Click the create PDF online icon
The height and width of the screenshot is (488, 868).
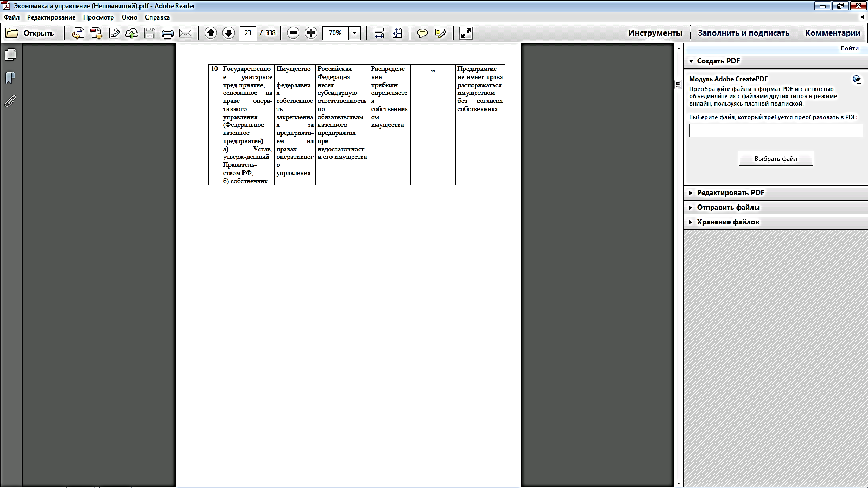point(96,33)
